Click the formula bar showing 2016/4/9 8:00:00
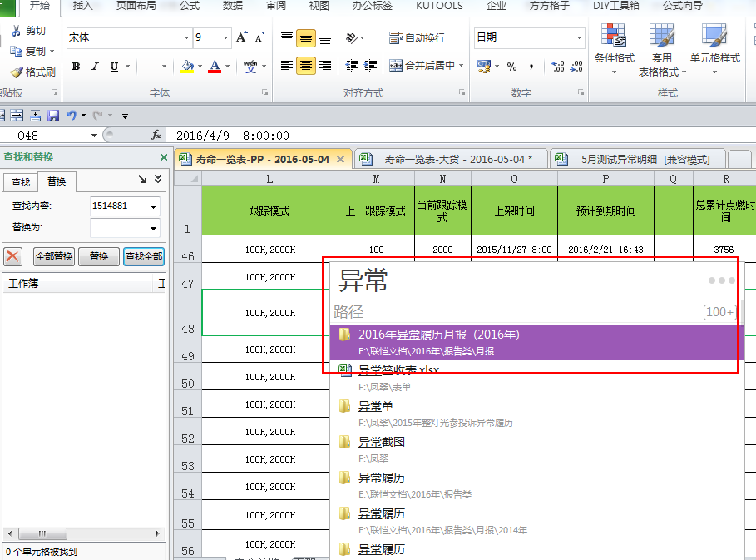 coord(461,136)
